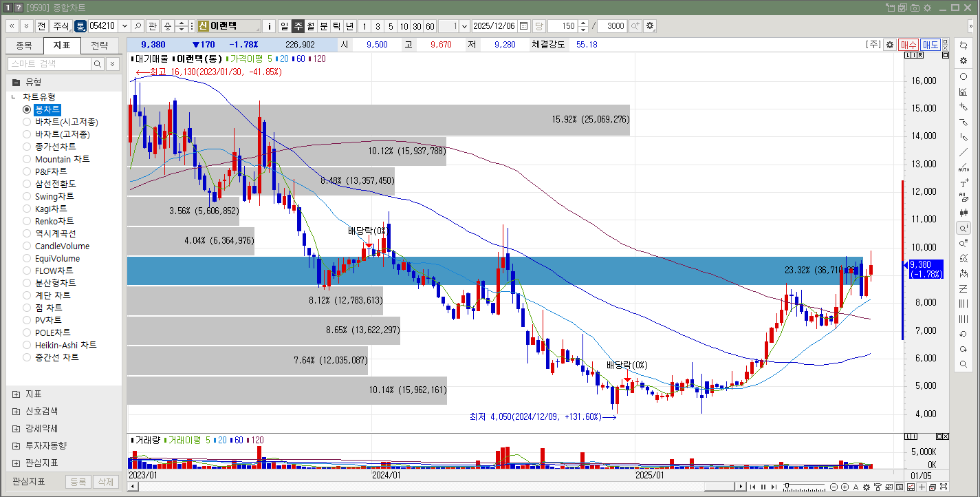Select daily (일) period
The image size is (980, 497).
[x=284, y=26]
